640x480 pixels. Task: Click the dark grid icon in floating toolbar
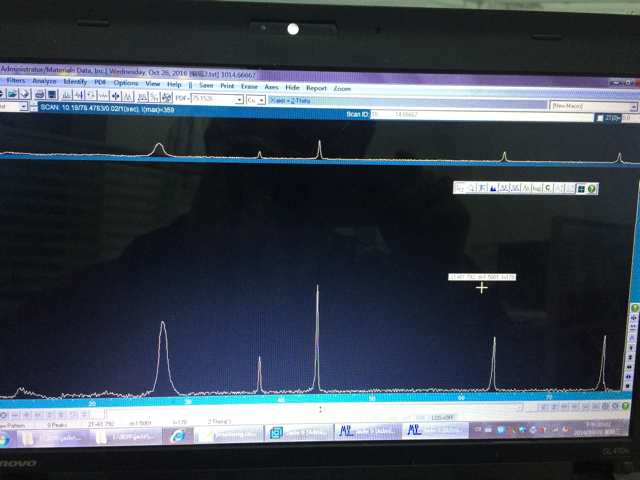(x=581, y=189)
